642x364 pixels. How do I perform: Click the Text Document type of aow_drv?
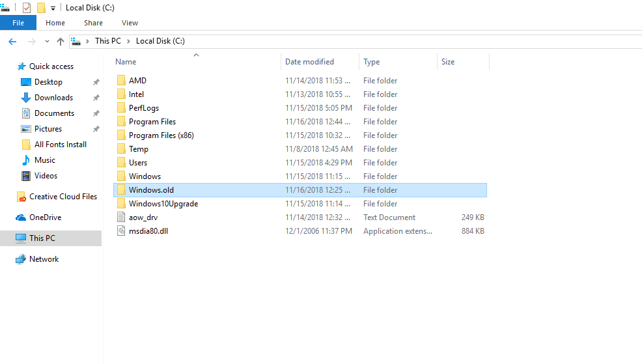389,217
